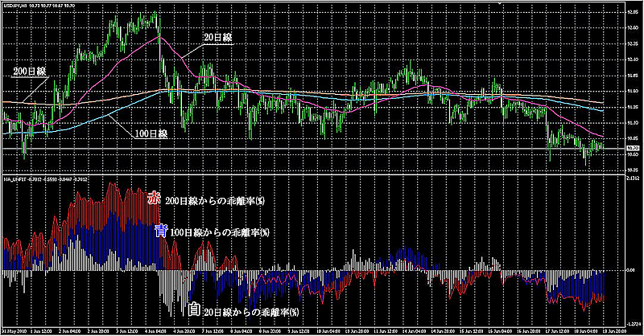Click the 92.35 price axis label

coord(633,44)
